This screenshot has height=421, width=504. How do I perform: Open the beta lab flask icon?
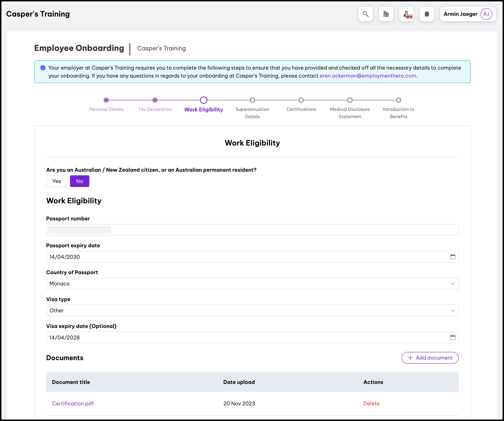pos(406,14)
